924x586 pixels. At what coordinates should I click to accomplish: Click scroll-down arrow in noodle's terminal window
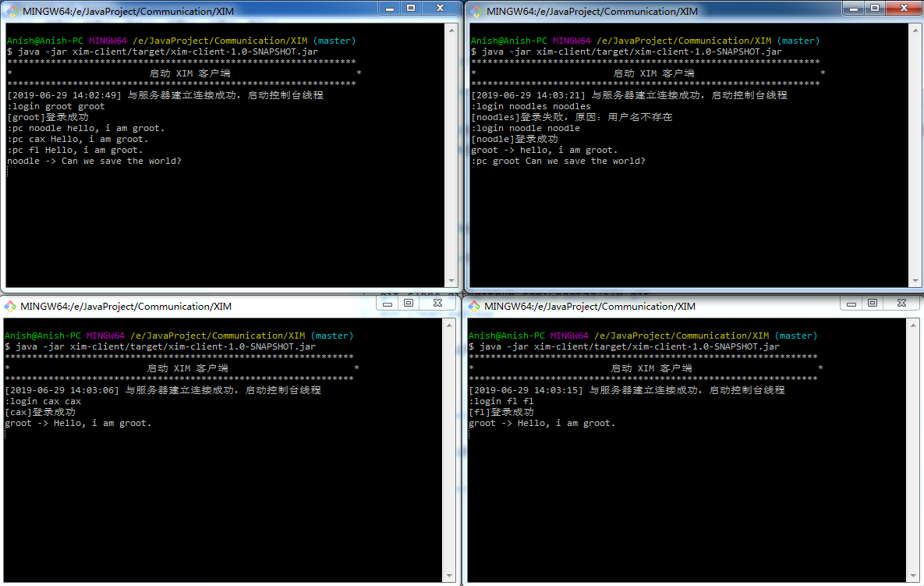coord(915,281)
